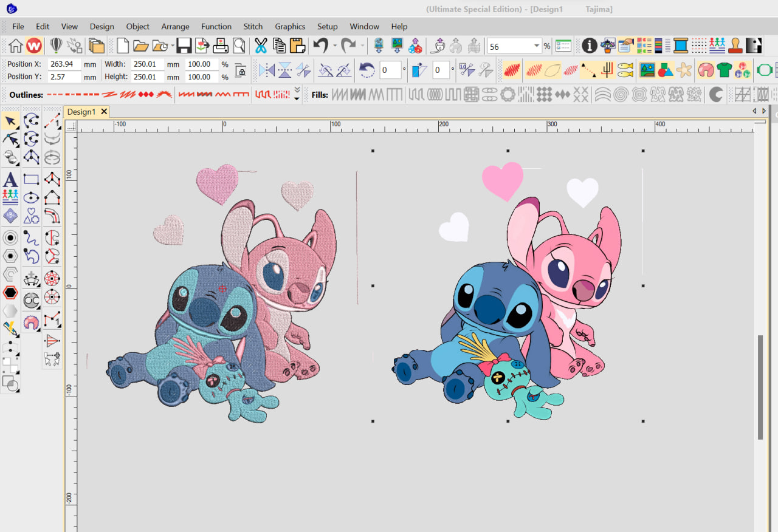Image resolution: width=778 pixels, height=532 pixels.
Task: Toggle the connector points display icon
Action: 588,70
